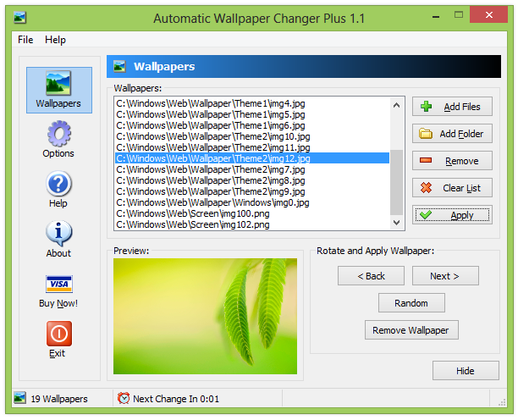Viewport: 518px width, 420px height.
Task: Click the app icon in title bar
Action: pos(19,18)
